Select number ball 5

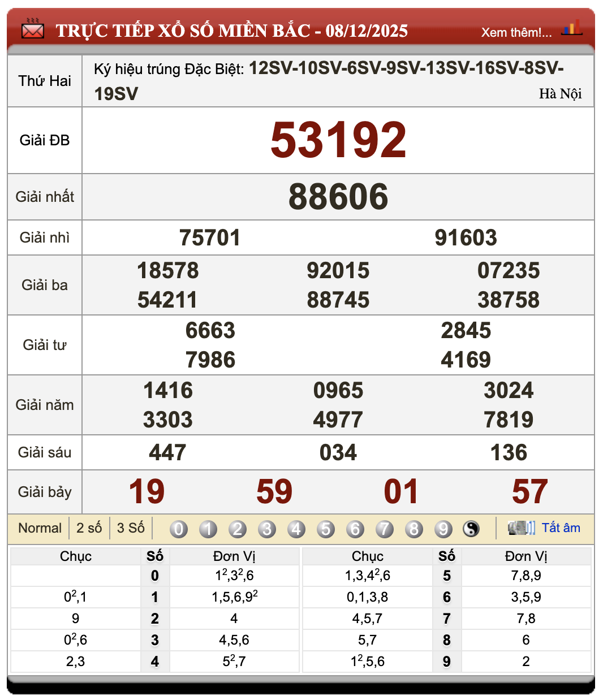[326, 528]
